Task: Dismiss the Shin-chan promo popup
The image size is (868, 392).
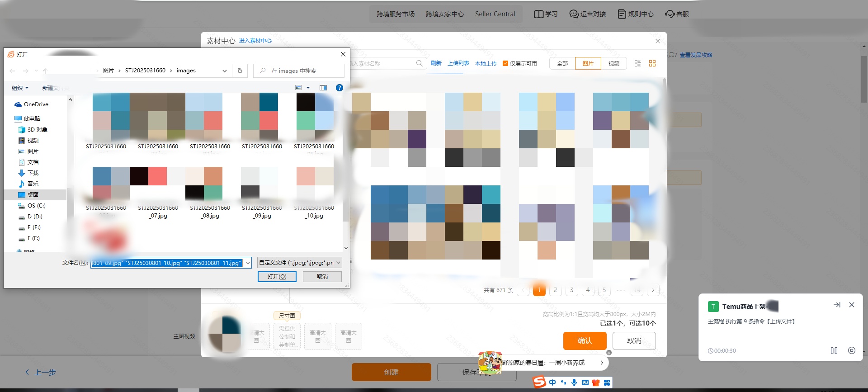Action: click(x=609, y=353)
